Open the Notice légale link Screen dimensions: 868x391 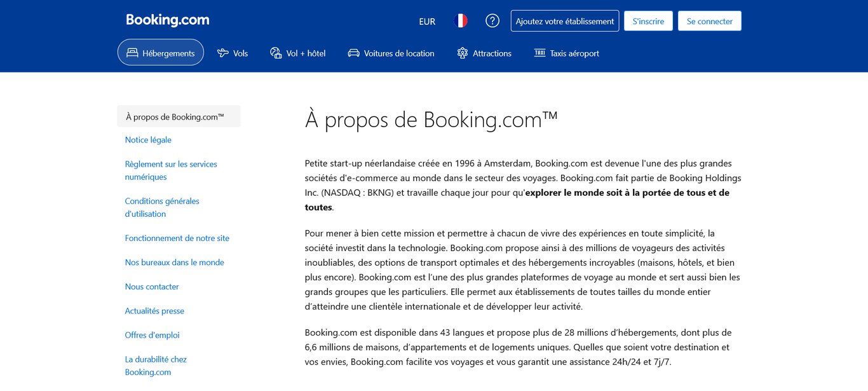(x=148, y=140)
